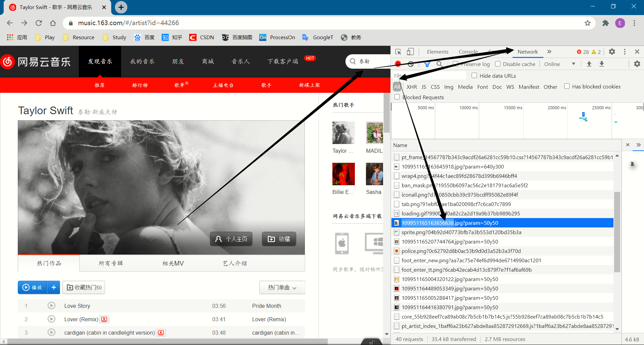Open the Billie Eilish artist thumbnail

point(343,174)
